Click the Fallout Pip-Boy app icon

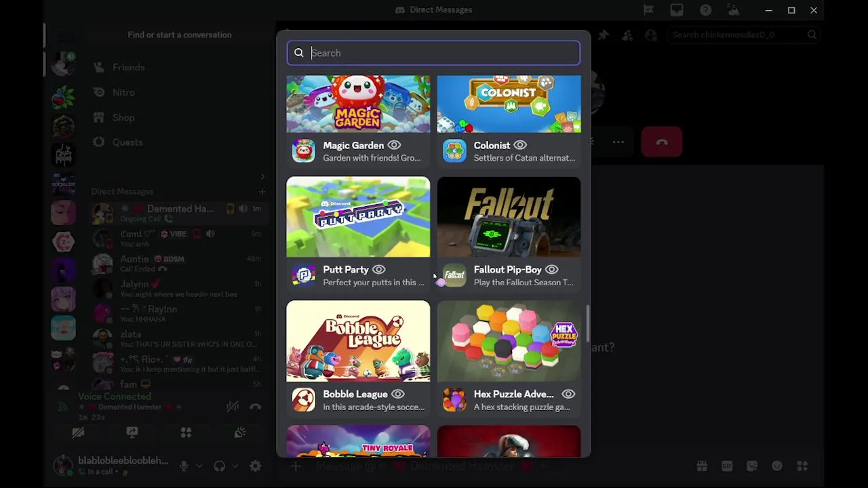(x=454, y=275)
